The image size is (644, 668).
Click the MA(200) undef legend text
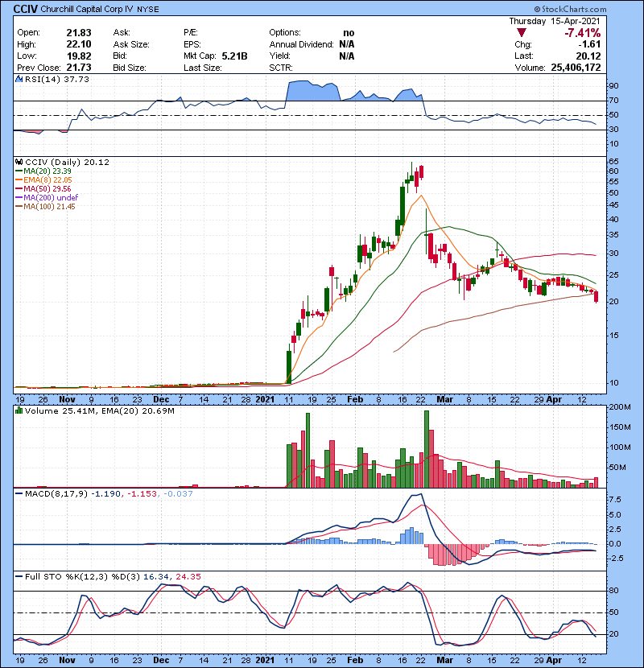click(51, 198)
